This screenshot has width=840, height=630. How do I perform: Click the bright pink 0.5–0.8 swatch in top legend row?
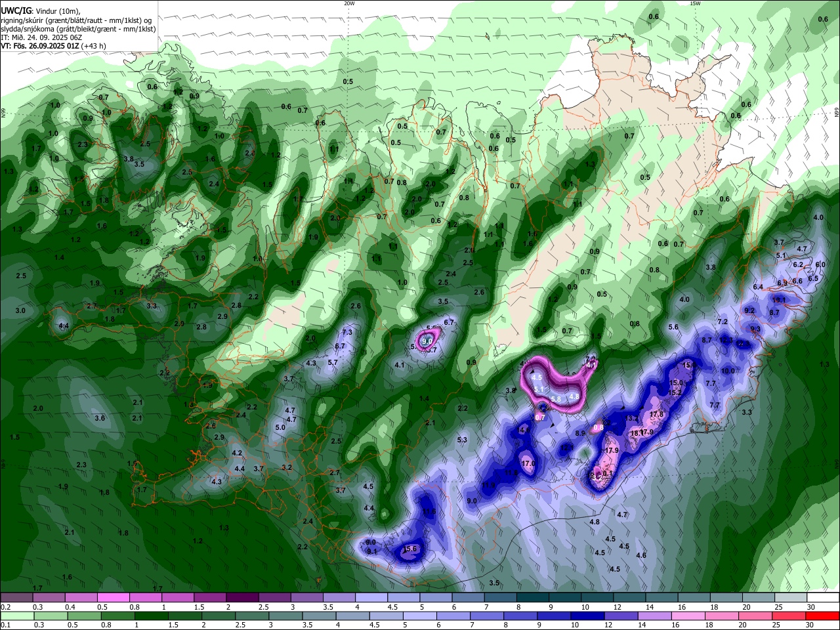click(113, 597)
